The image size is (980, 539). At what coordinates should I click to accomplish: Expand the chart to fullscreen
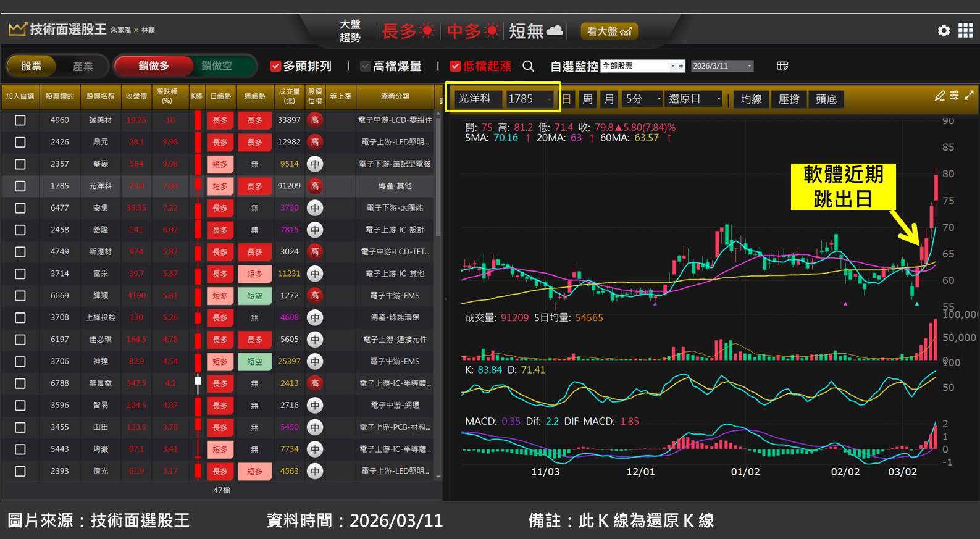click(x=969, y=96)
